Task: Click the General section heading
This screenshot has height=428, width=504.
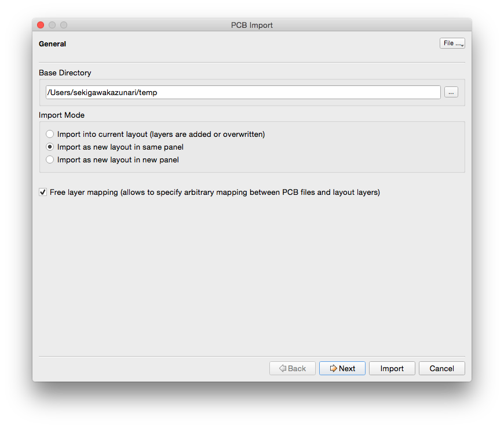Action: pos(52,43)
